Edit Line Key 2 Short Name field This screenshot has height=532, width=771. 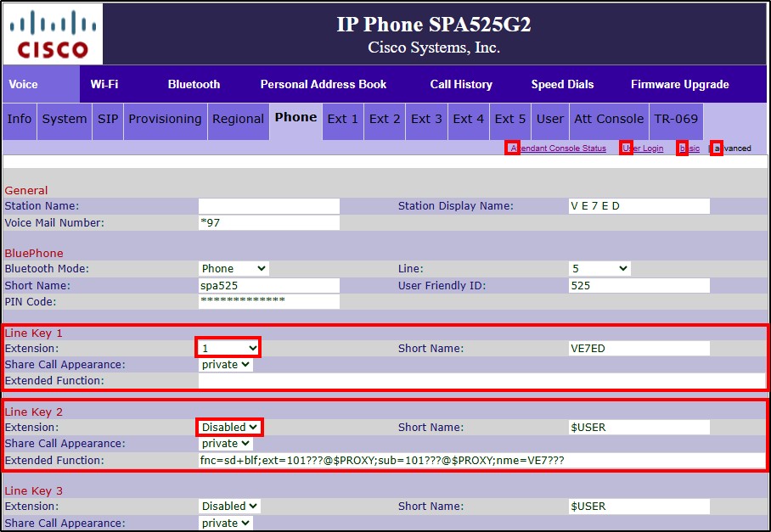tap(639, 428)
